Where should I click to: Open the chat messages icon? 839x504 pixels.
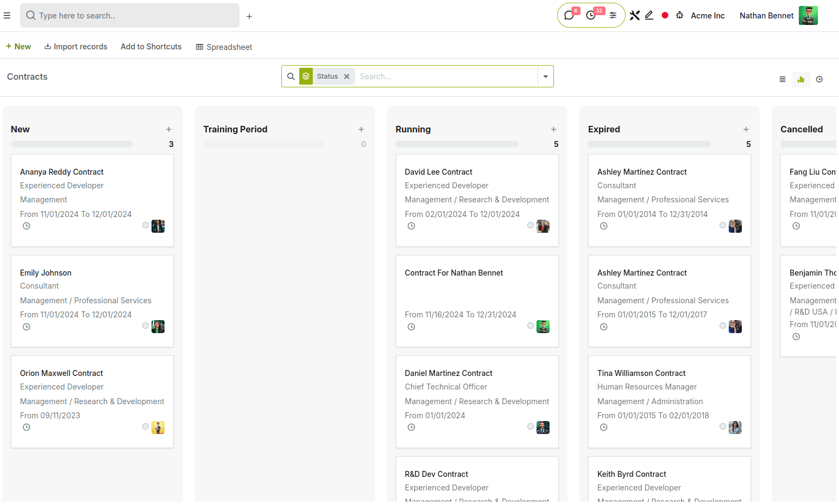[569, 15]
